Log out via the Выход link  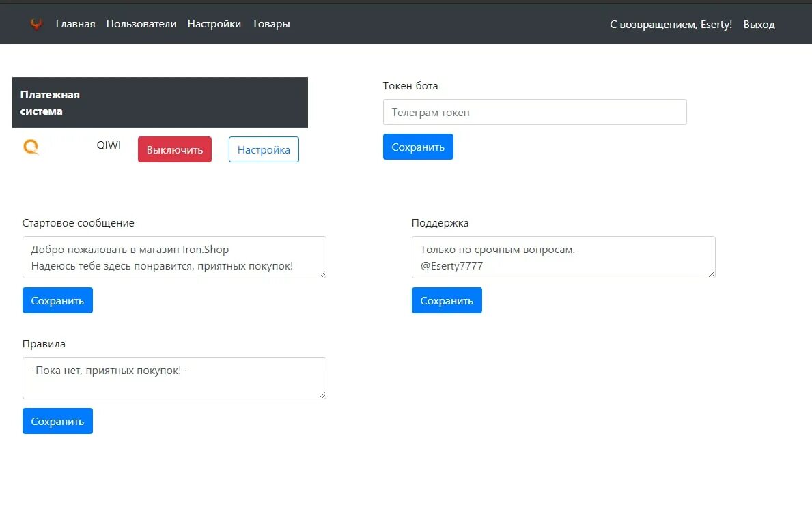[x=759, y=25]
